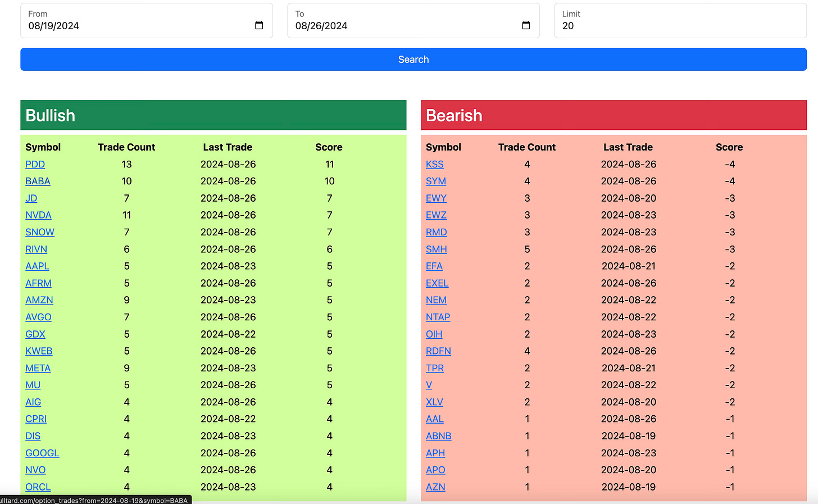Open the To date calendar picker icon
818x504 pixels.
tap(526, 25)
